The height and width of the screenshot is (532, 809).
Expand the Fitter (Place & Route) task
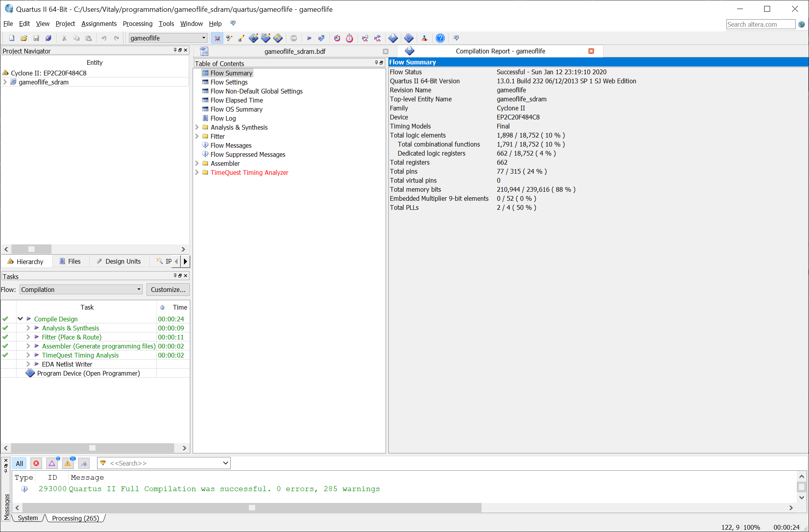28,337
